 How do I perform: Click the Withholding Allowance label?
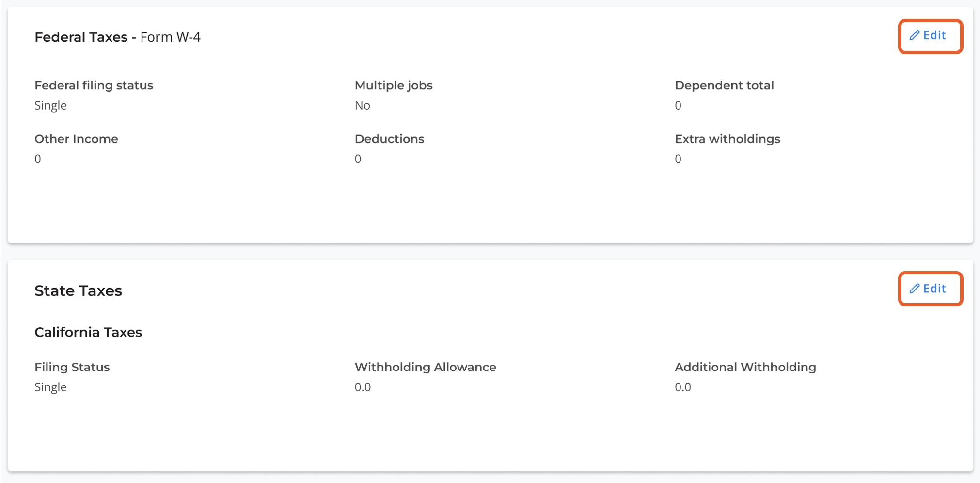[425, 367]
